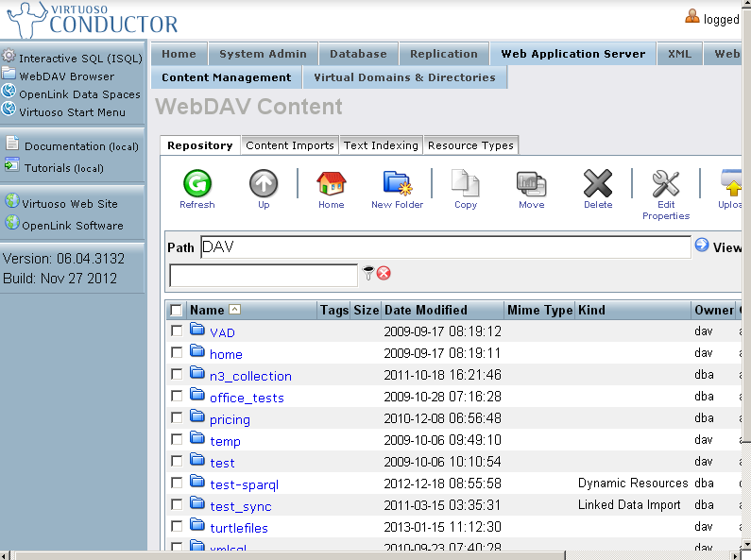Viewport: 751px width, 560px height.
Task: Clear the filter with red X icon
Action: [384, 274]
